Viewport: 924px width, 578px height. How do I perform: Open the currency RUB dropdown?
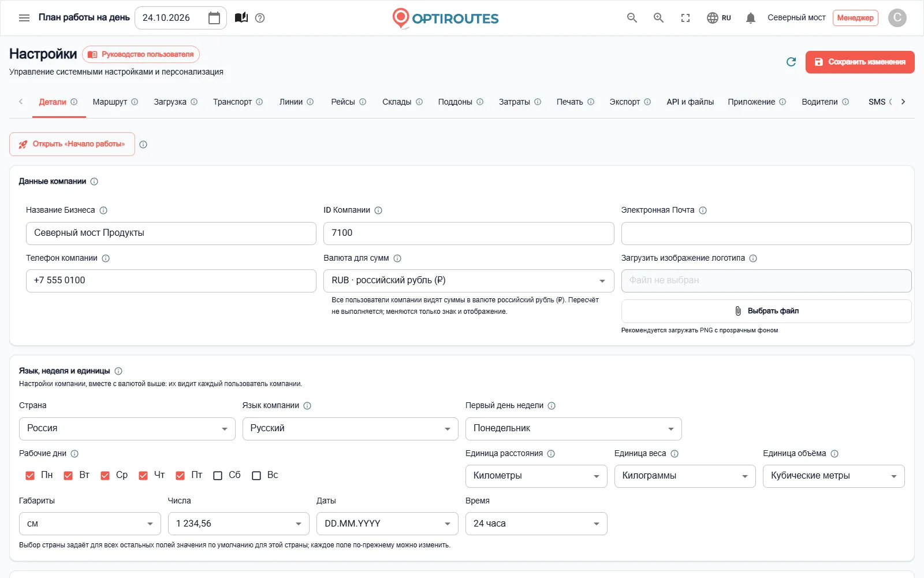[x=468, y=281]
